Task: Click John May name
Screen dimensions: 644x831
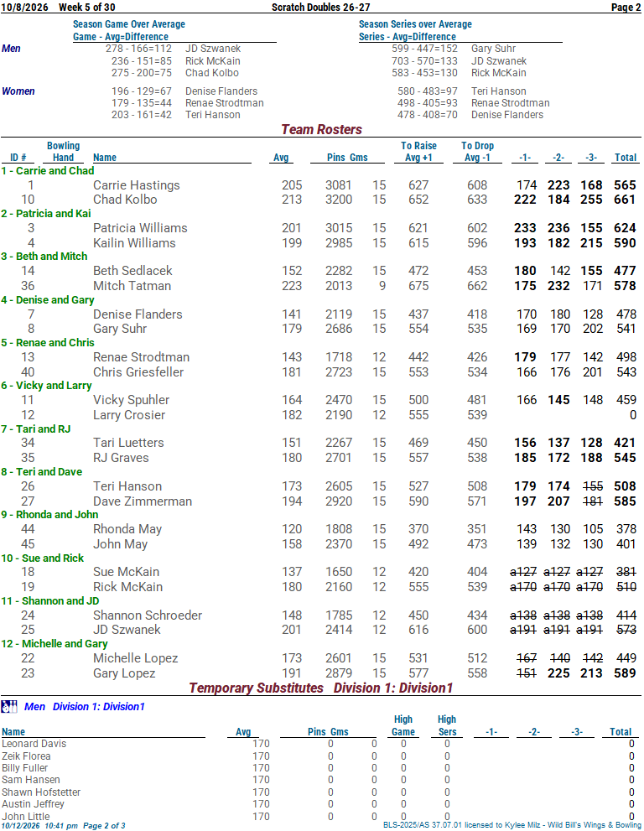Action: pos(120,544)
